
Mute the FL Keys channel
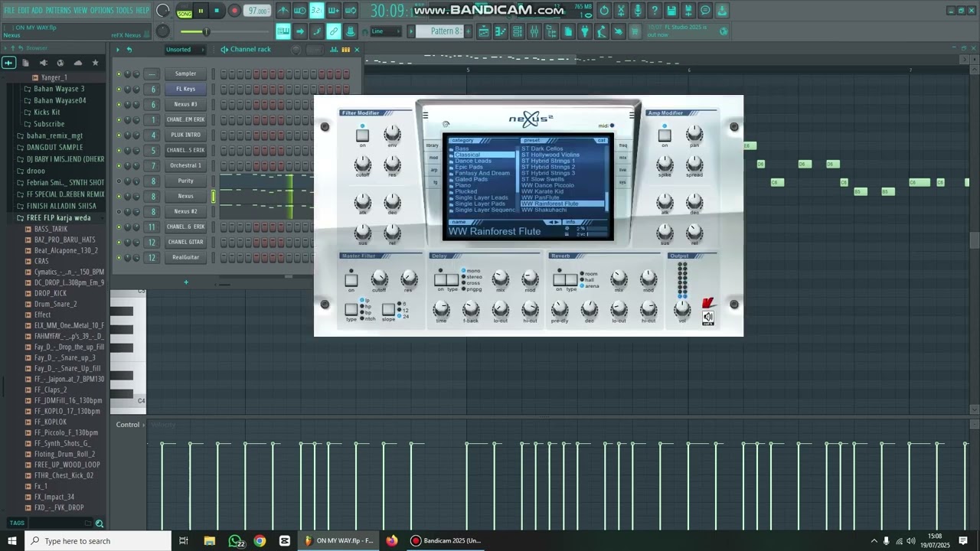click(x=119, y=89)
